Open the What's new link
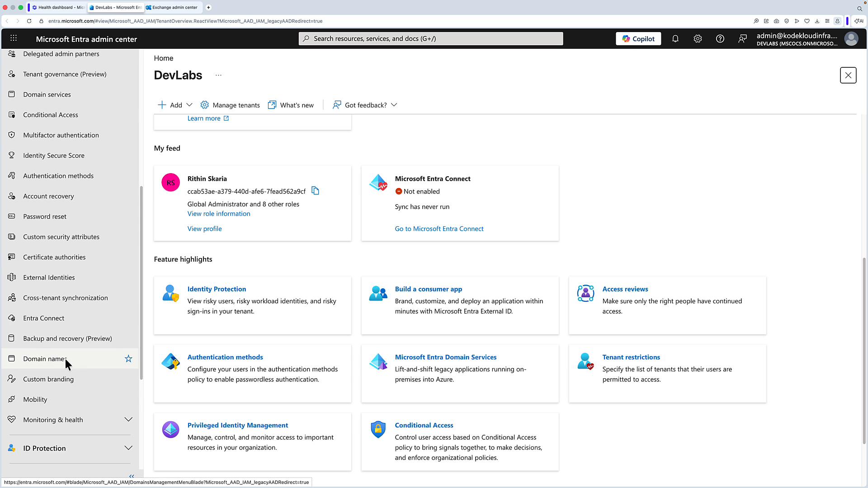Screen dimensions: 868x488 click(x=291, y=105)
